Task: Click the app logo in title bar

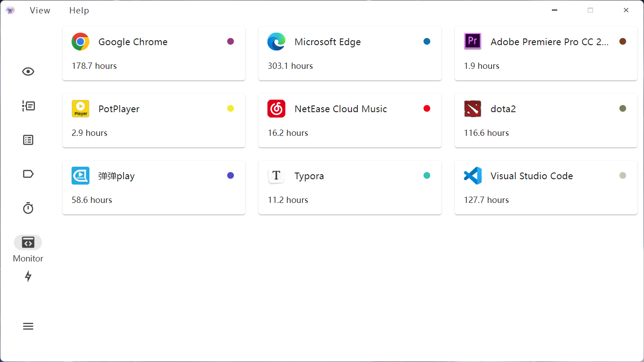Action: (x=10, y=10)
